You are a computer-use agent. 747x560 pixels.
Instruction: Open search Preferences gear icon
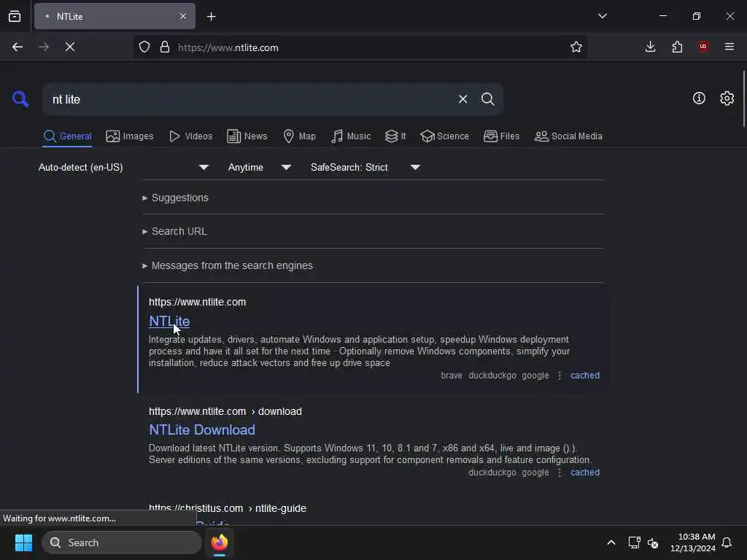(x=727, y=98)
